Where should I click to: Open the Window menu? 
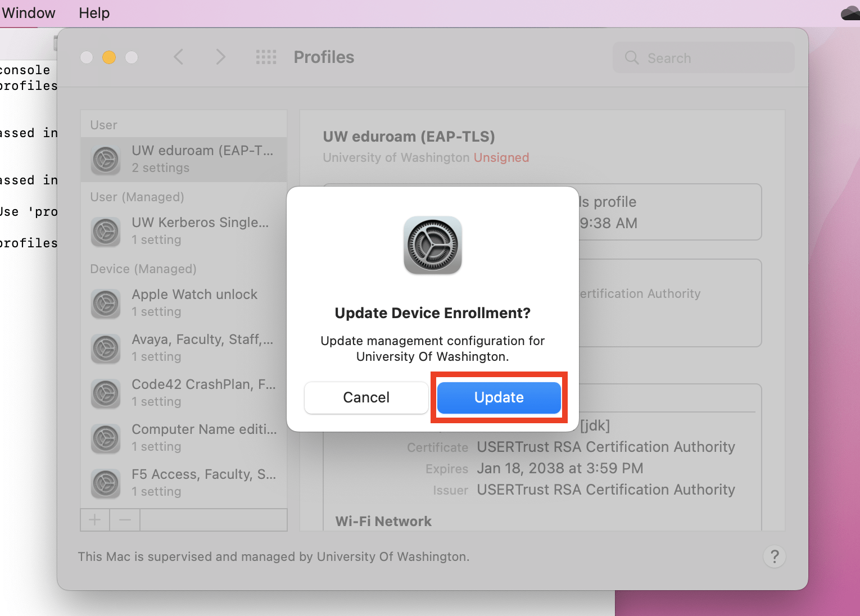pos(28,12)
